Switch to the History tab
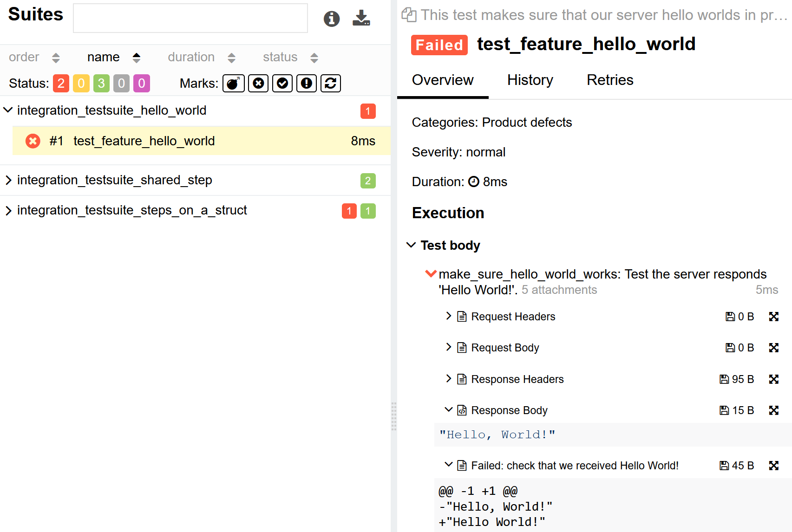The height and width of the screenshot is (532, 792). click(x=530, y=80)
